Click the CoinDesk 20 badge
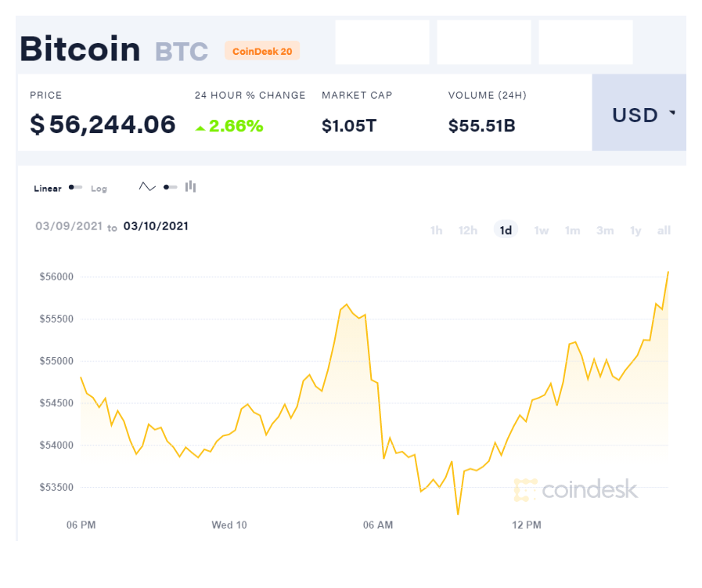The height and width of the screenshot is (588, 702). pos(262,51)
